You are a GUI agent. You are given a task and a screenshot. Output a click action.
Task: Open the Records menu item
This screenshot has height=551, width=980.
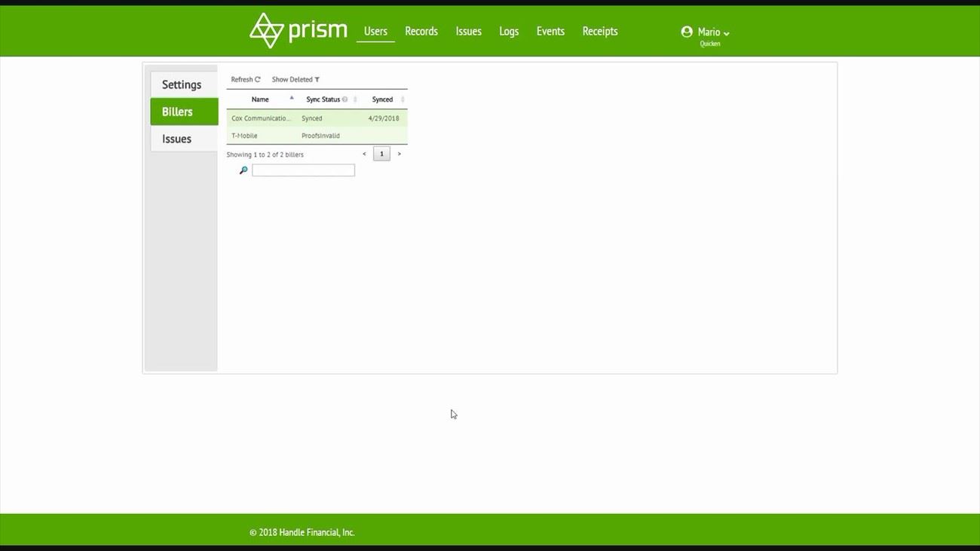421,31
